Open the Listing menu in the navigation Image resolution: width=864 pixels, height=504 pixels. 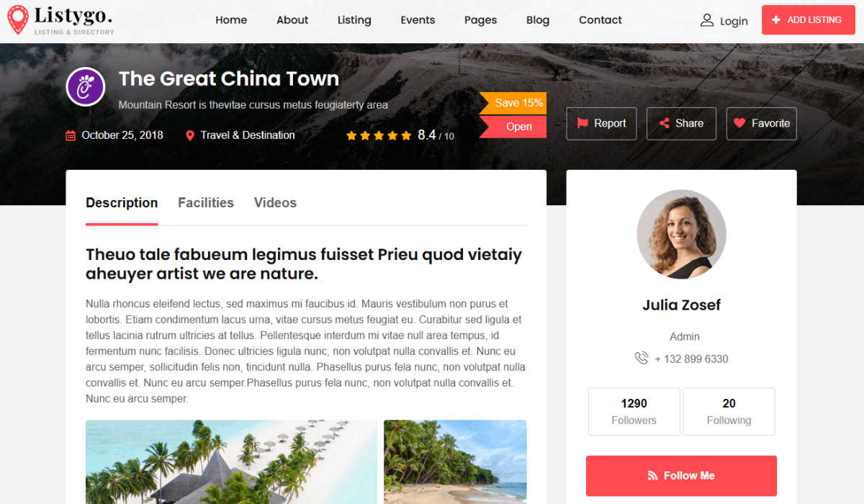tap(354, 20)
